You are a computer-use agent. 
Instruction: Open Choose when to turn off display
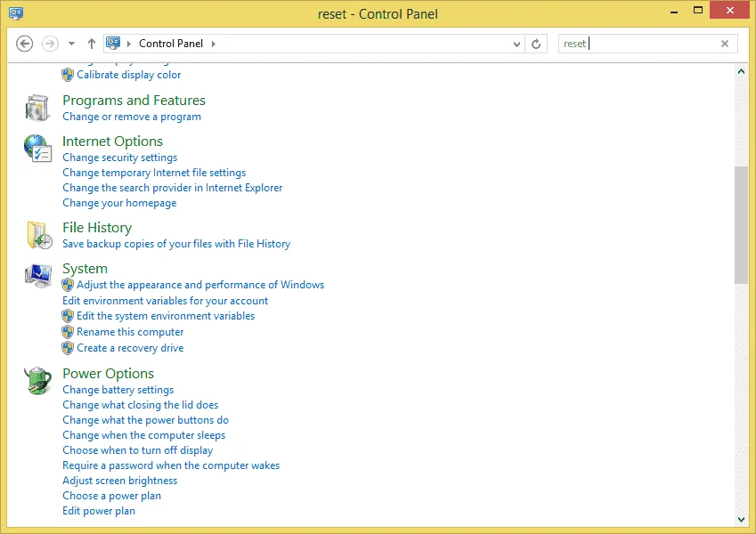138,450
